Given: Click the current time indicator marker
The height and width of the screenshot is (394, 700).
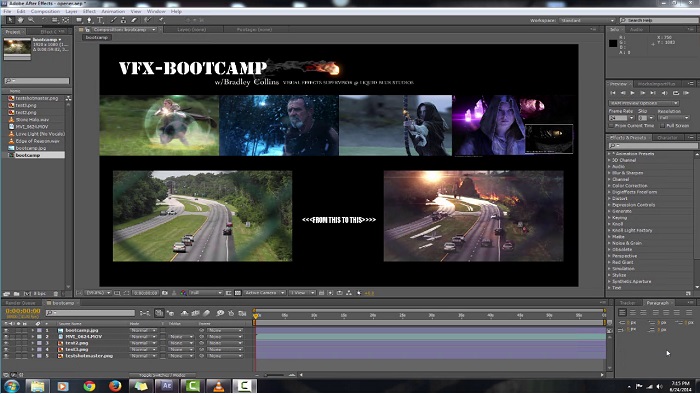Looking at the screenshot, I should pyautogui.click(x=255, y=315).
